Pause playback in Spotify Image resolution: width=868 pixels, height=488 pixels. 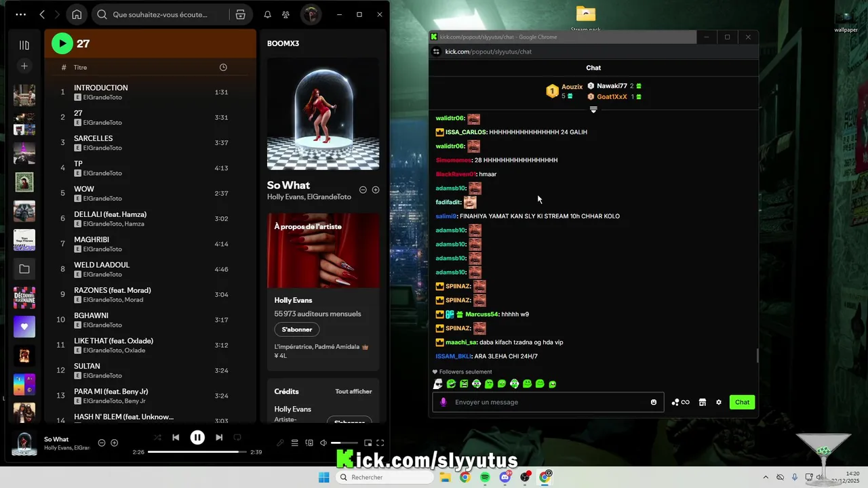coord(197,438)
